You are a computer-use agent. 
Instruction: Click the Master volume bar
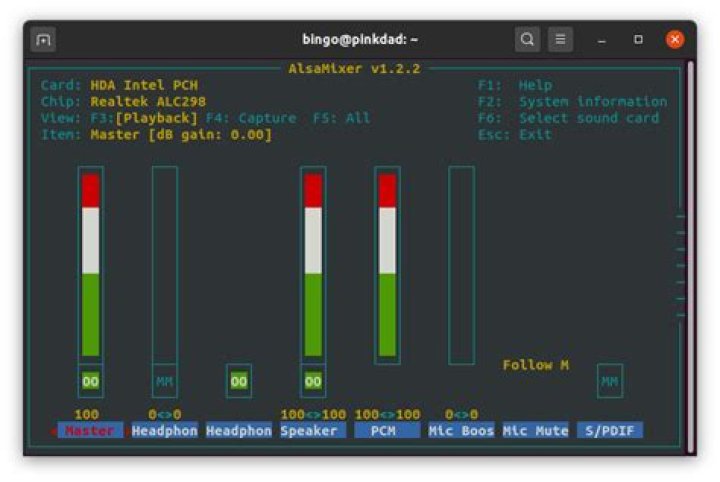[90, 265]
